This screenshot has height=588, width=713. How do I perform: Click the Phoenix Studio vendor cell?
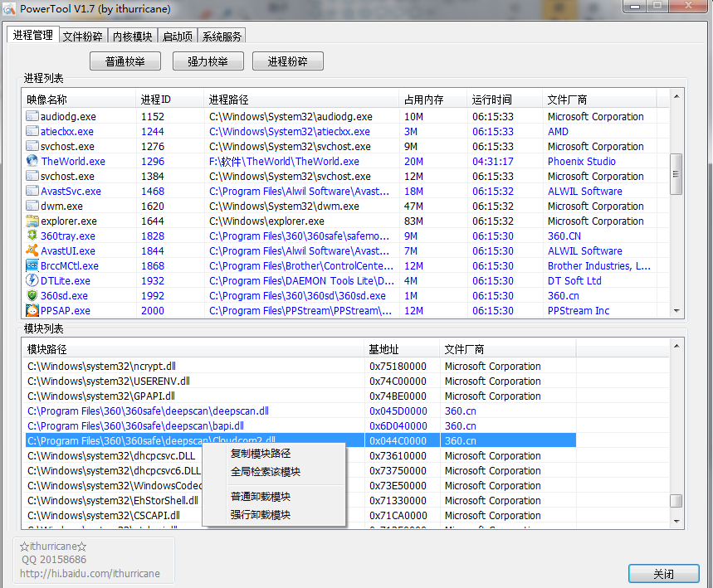click(x=582, y=162)
